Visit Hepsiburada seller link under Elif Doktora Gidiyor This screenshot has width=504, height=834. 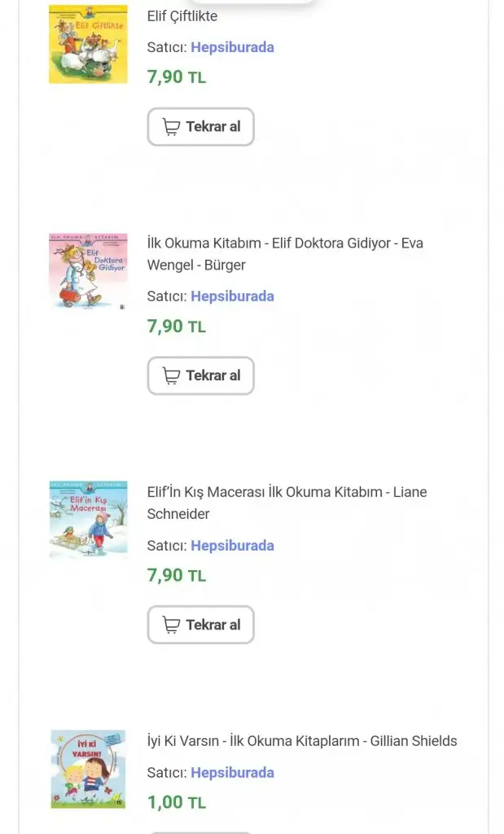pos(232,296)
